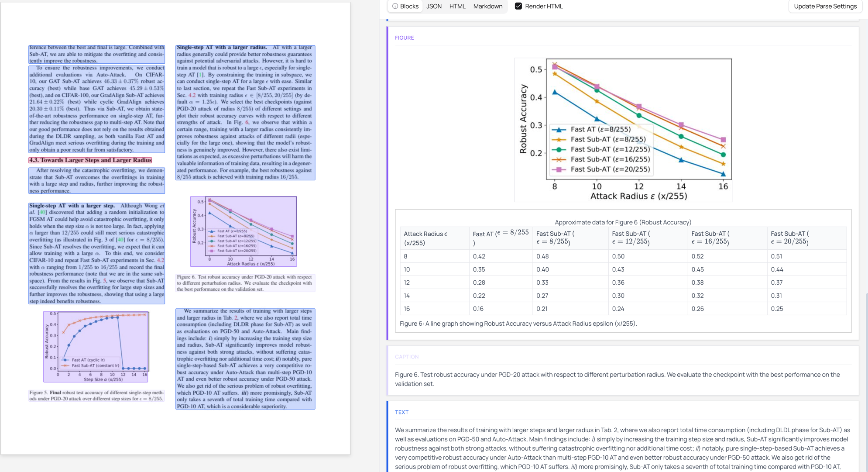Open the JSON tab
The height and width of the screenshot is (472, 868).
point(434,6)
